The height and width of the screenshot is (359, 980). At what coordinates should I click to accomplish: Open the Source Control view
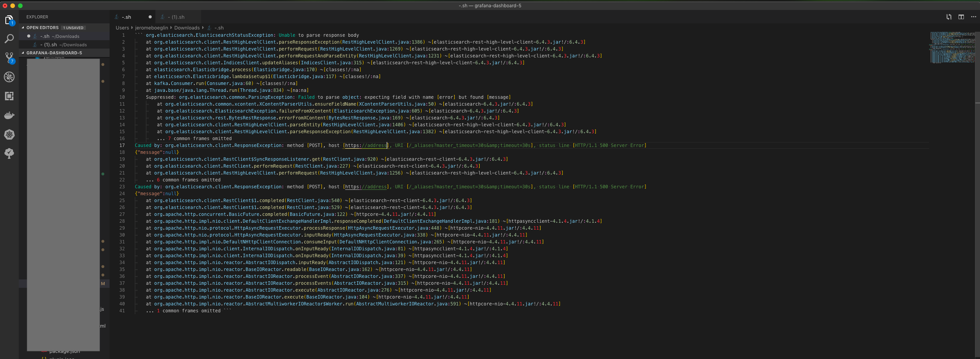[x=9, y=58]
